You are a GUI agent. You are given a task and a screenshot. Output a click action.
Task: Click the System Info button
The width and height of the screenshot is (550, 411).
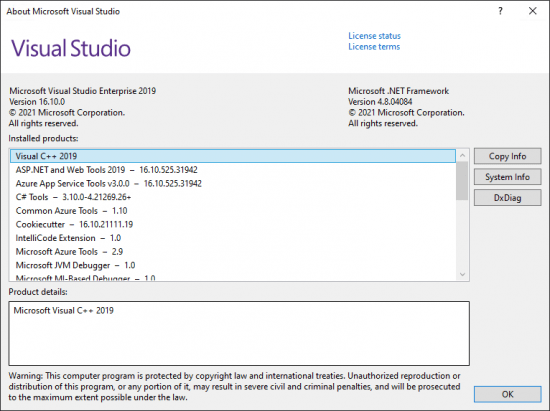pyautogui.click(x=508, y=177)
